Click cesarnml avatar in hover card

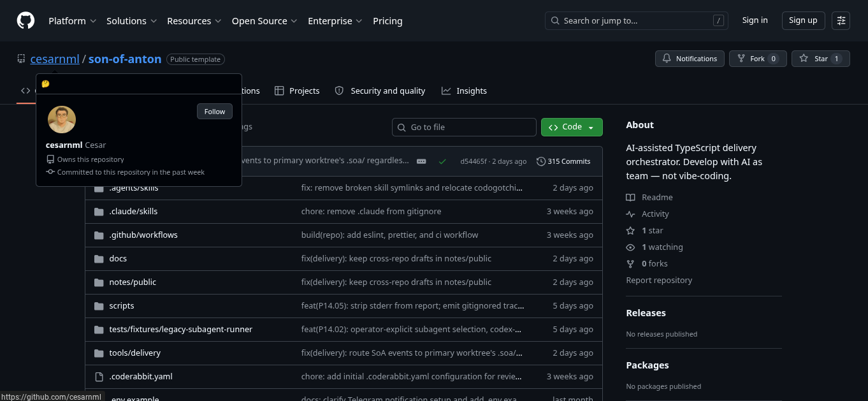point(62,120)
